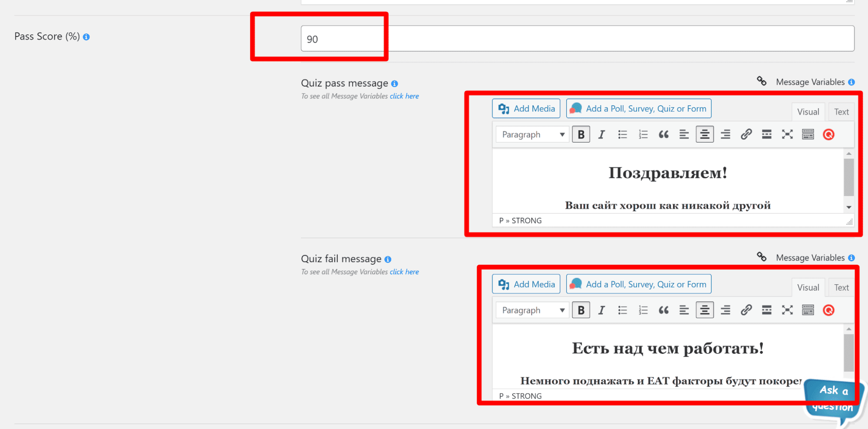Screen dimensions: 868x429
Task: Open 'click here' link under Quiz fail message
Action: pos(404,272)
